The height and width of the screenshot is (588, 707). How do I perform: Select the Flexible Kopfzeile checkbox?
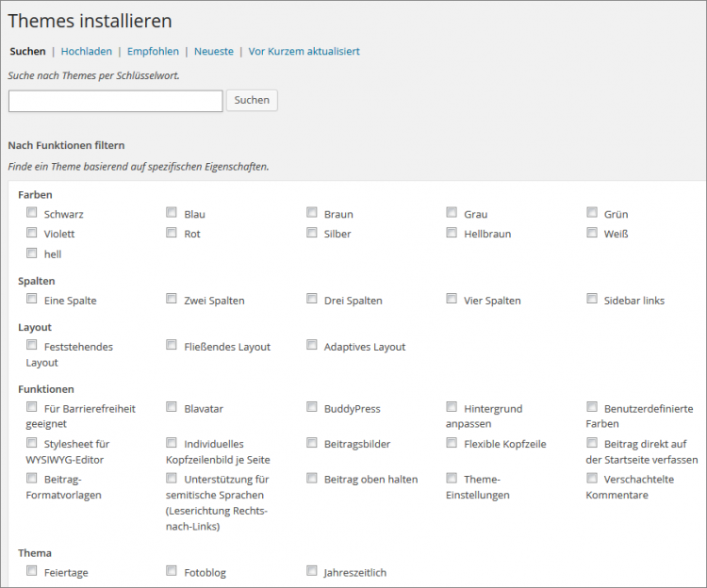click(452, 443)
